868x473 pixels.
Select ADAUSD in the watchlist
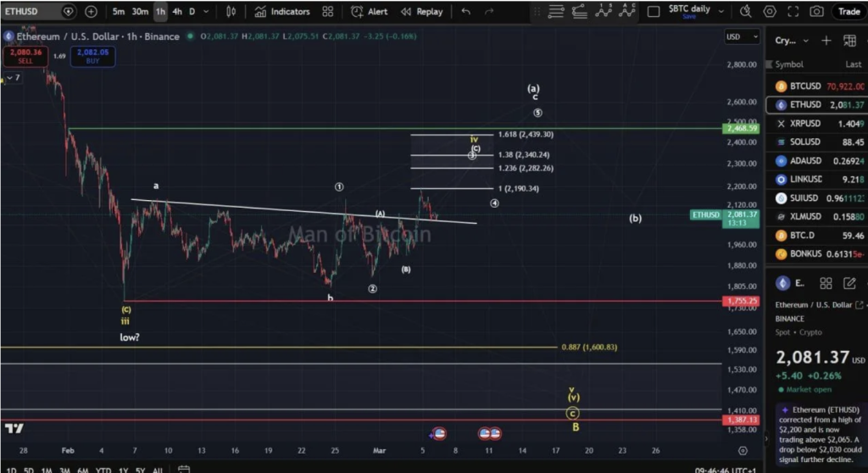(x=817, y=161)
